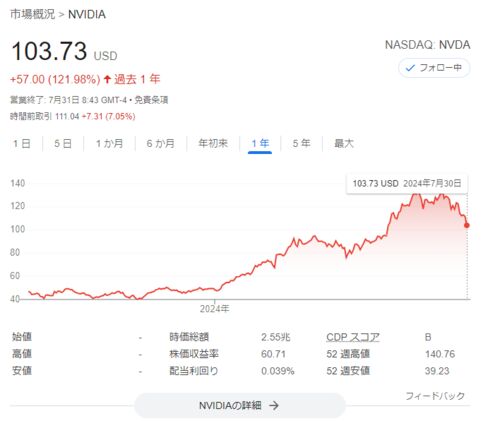
Task: Choose the 1 か月 chart range
Action: coord(109,144)
